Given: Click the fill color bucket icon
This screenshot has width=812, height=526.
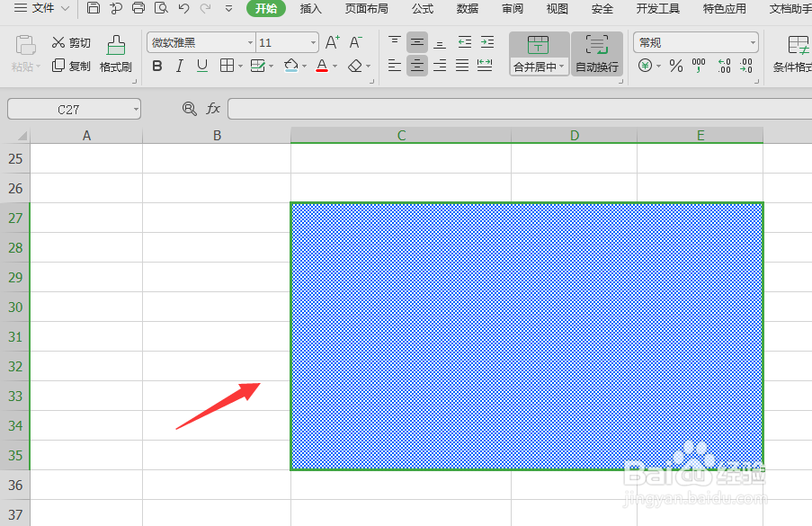Looking at the screenshot, I should (x=291, y=66).
